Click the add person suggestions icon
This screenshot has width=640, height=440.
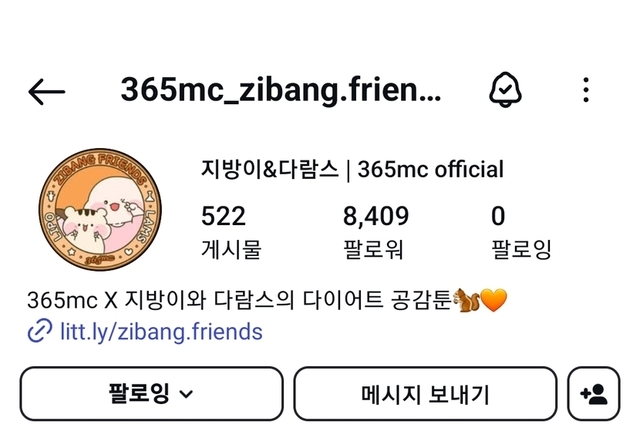[x=593, y=393]
